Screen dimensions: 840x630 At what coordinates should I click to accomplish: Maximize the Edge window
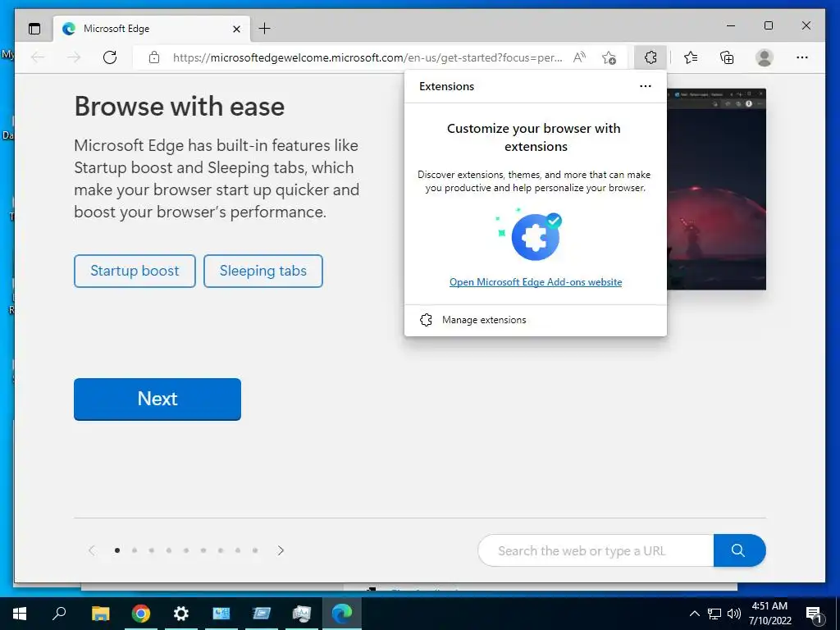pyautogui.click(x=768, y=25)
